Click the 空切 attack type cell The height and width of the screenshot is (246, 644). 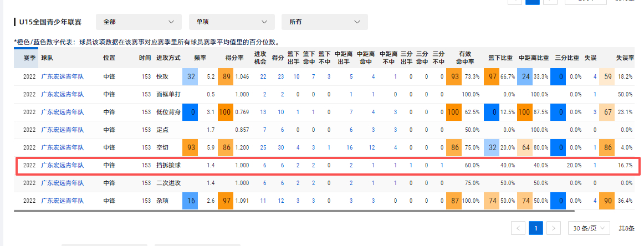[x=162, y=147]
